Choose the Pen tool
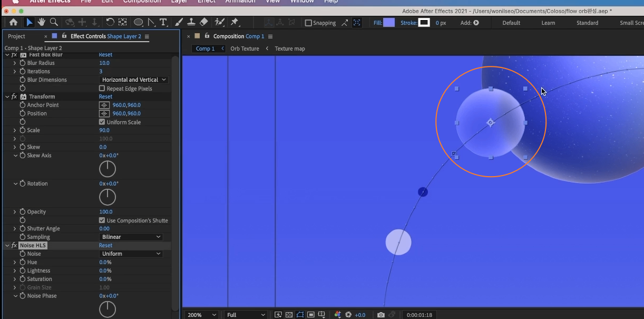This screenshot has height=319, width=644. [x=151, y=22]
